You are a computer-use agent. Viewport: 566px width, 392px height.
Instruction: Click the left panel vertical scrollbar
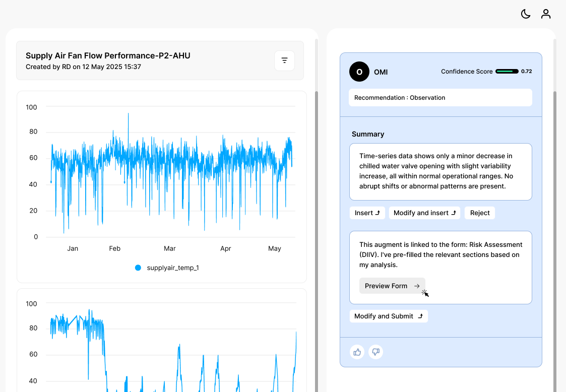coord(317,241)
